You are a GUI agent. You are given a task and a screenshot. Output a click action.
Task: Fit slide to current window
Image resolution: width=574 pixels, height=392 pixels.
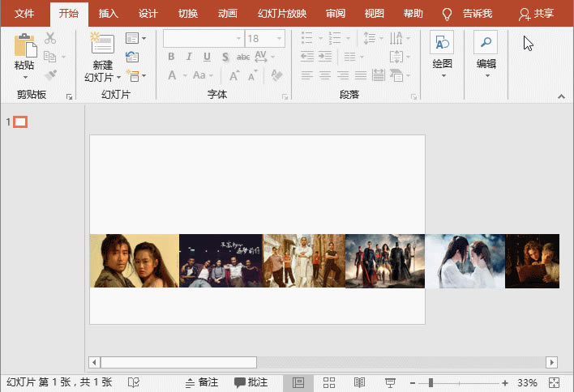[x=555, y=382]
